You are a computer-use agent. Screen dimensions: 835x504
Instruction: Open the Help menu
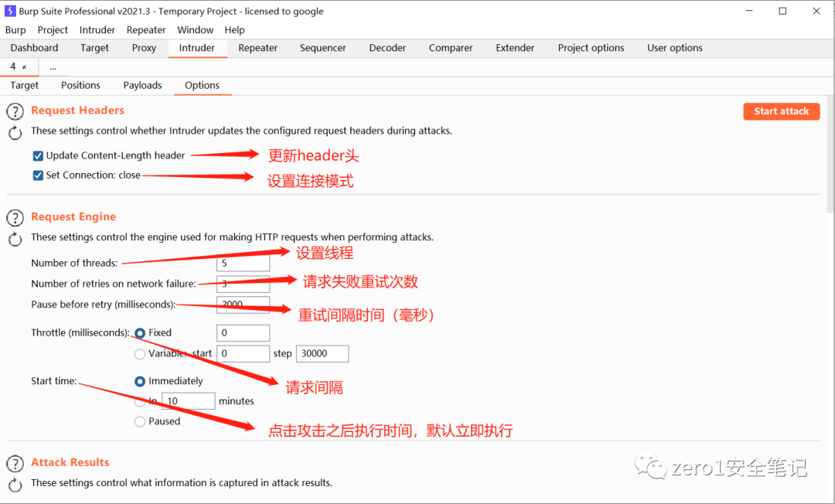[234, 30]
